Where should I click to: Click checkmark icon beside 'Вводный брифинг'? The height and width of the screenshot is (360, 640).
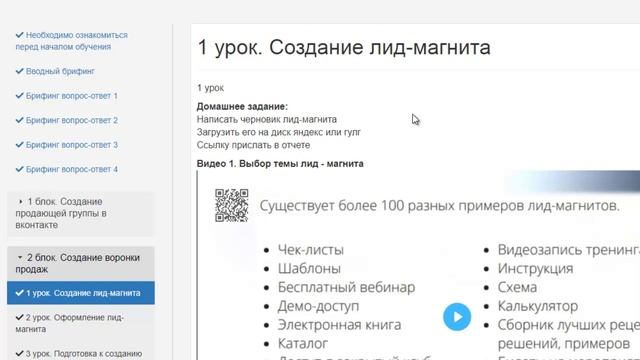pyautogui.click(x=20, y=71)
